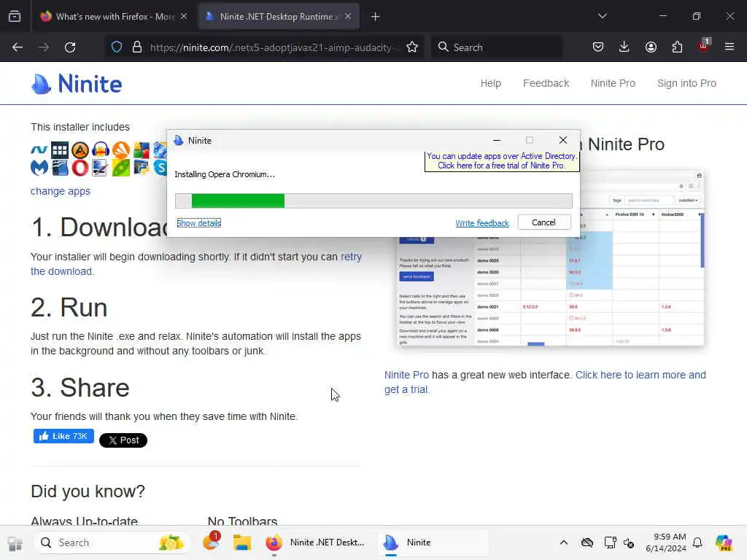Close the Ninite .NET Desktop Runtime tab
The height and width of the screenshot is (560, 747).
tap(348, 17)
